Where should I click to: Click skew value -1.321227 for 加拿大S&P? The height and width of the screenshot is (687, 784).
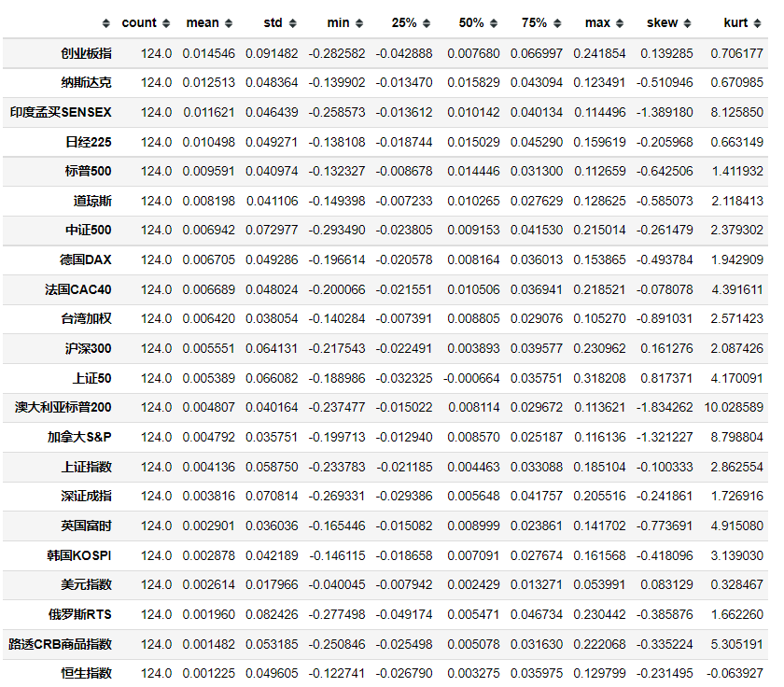pyautogui.click(x=665, y=438)
